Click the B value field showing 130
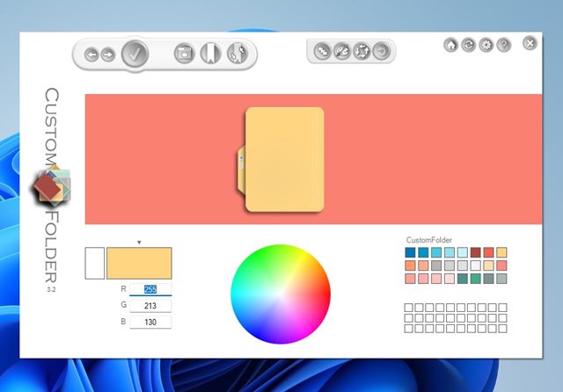Screen dimensions: 563x392 coord(150,322)
